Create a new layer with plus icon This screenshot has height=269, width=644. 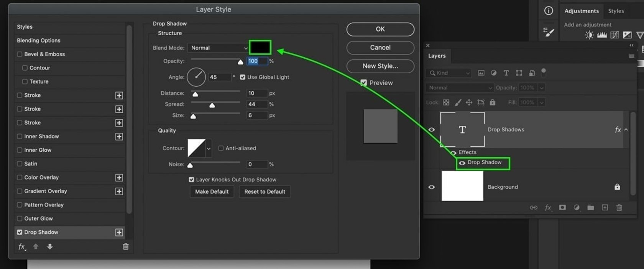tap(605, 208)
